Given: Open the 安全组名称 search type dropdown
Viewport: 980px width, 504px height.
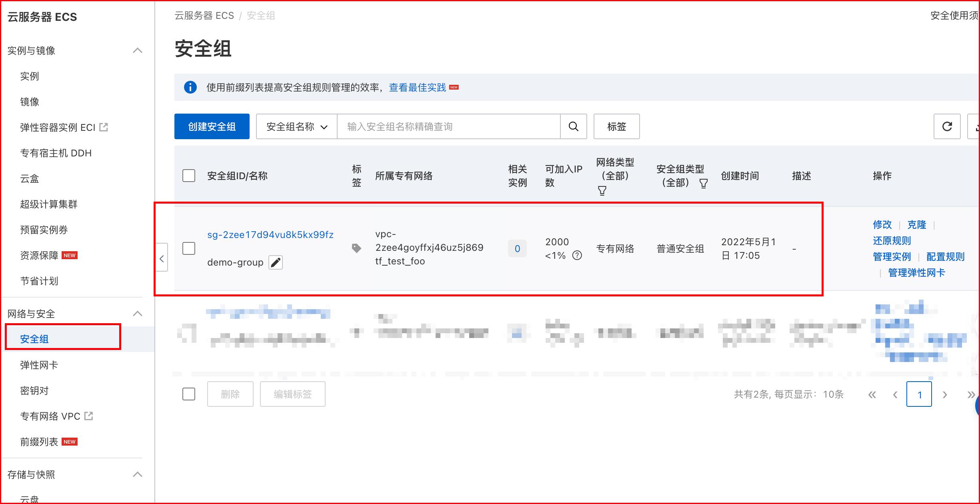Looking at the screenshot, I should point(297,126).
